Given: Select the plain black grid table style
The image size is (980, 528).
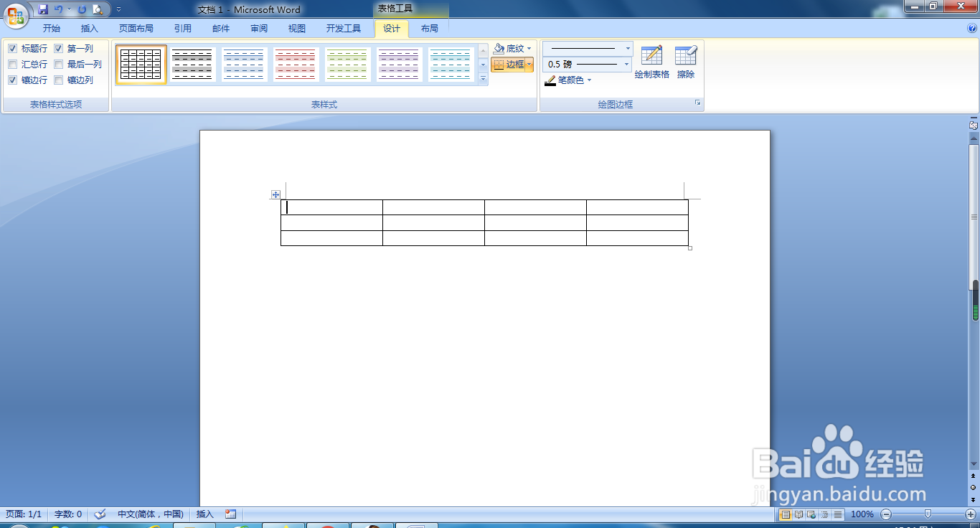Looking at the screenshot, I should click(141, 65).
